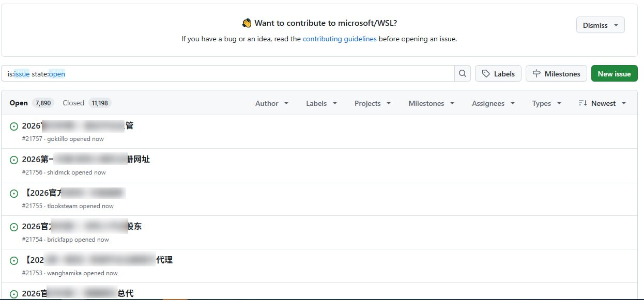Click the sort icon beside Newest
This screenshot has height=300, width=644.
point(582,103)
